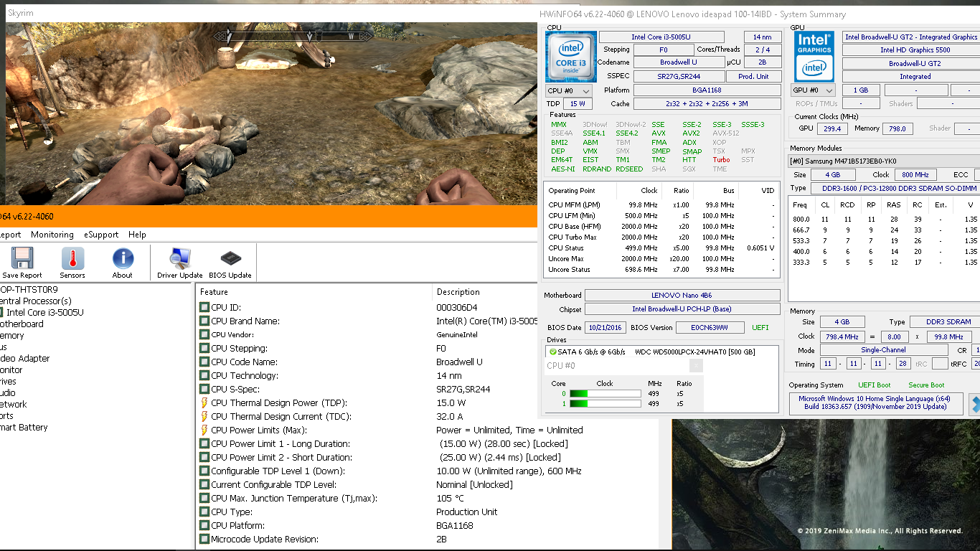Select Intel Core i3-5005U in the tree

coord(44,313)
